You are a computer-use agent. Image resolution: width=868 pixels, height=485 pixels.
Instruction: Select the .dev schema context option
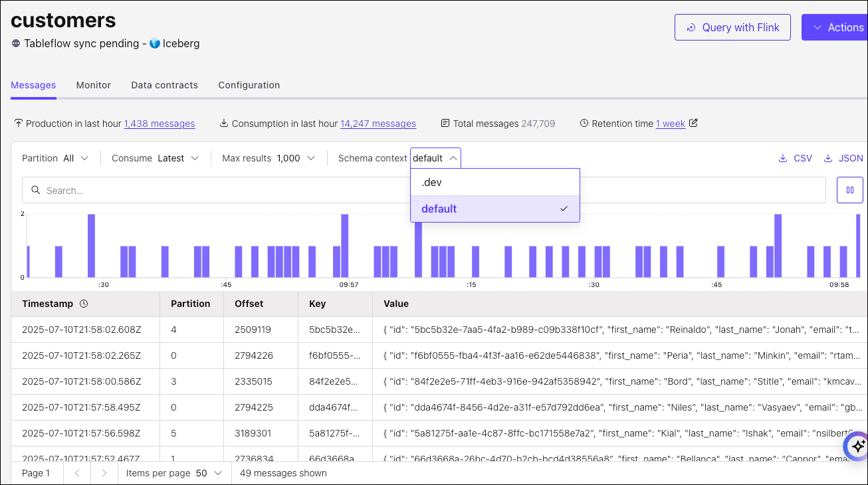point(494,182)
